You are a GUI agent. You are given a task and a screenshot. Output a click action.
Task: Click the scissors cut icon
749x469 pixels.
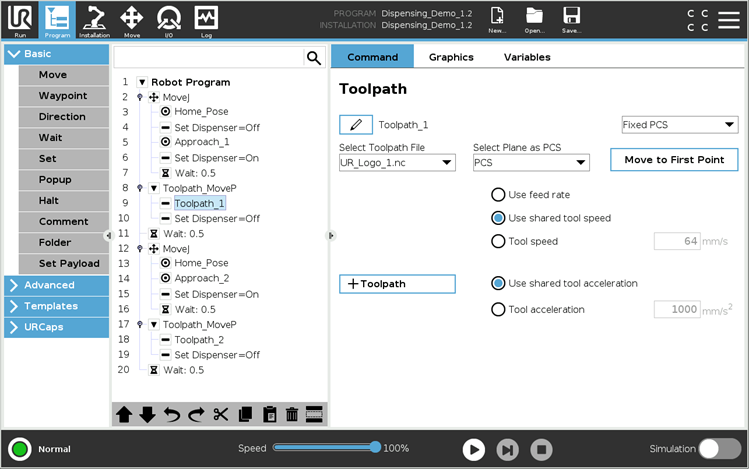pos(220,414)
